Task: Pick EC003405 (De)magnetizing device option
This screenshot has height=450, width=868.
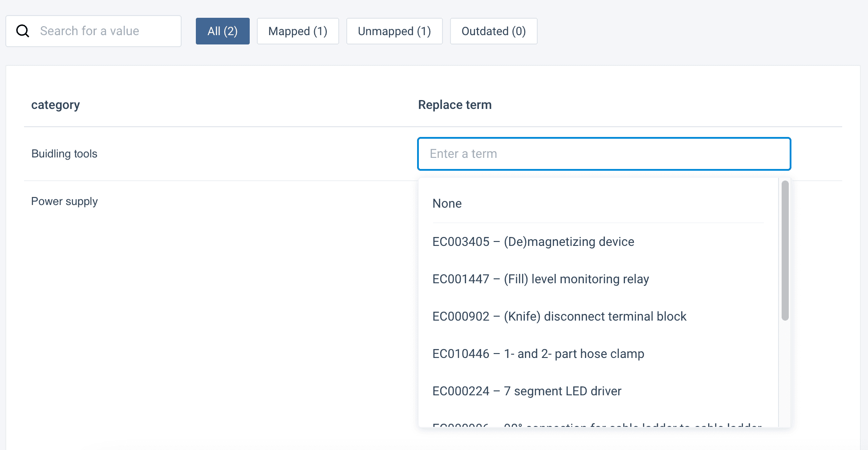Action: 533,242
